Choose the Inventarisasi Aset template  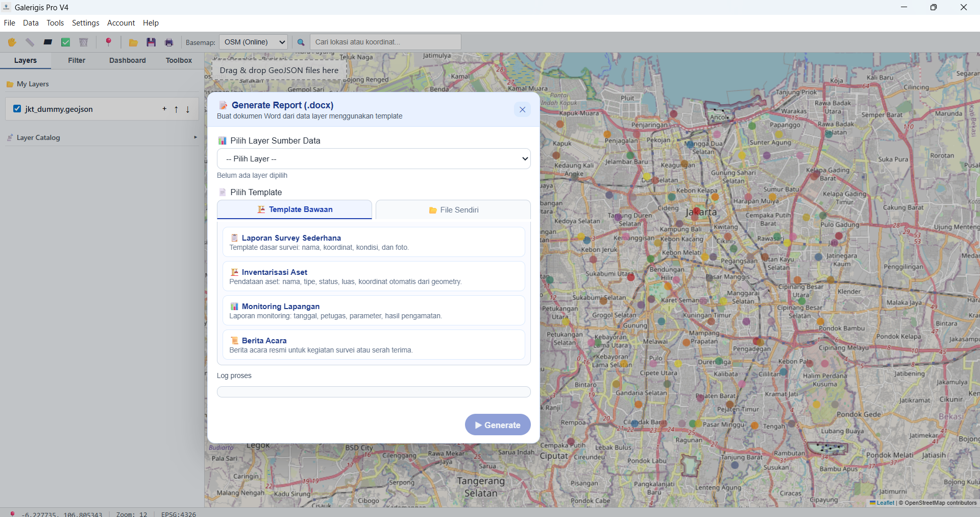pyautogui.click(x=374, y=276)
